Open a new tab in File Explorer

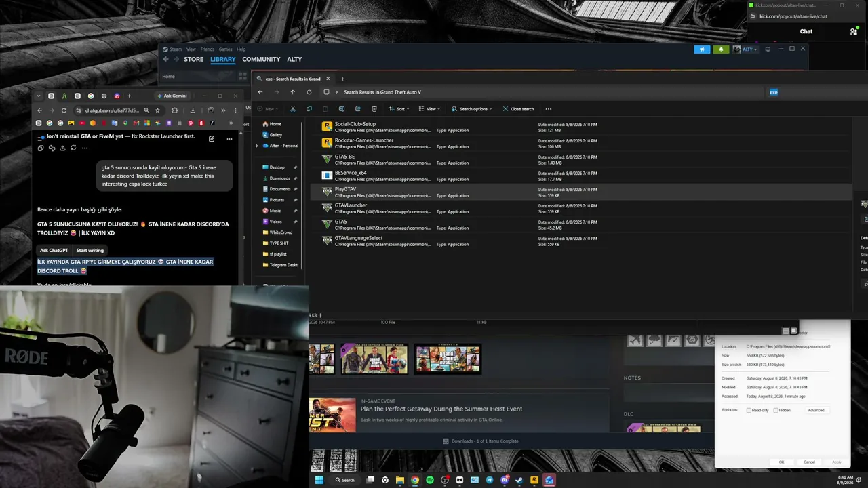point(342,79)
